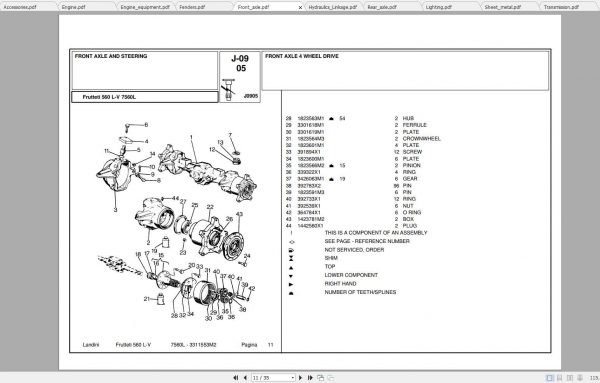Click part row 29 FERRULE
Viewport: 600px width, 383px height.
(356, 125)
